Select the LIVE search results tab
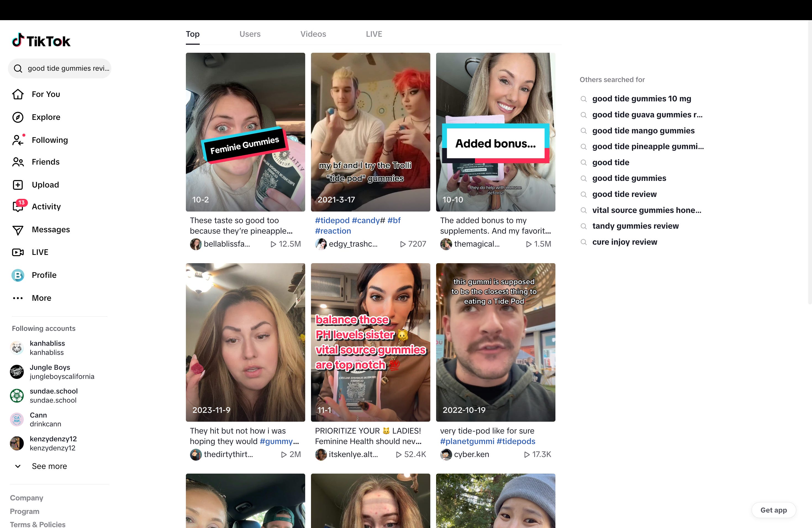Screen dimensions: 812x528 (374, 34)
